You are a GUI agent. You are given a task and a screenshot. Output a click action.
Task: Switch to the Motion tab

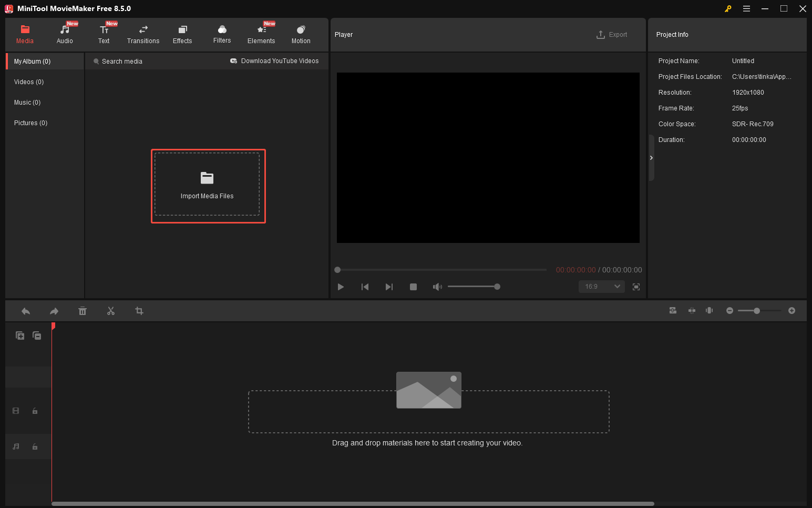[301, 33]
